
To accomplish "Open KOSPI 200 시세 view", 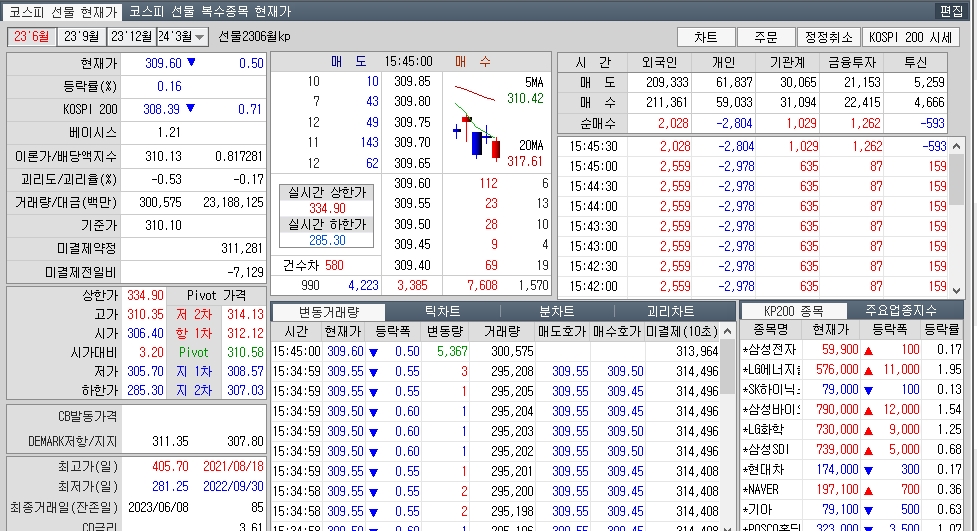I will coord(910,37).
